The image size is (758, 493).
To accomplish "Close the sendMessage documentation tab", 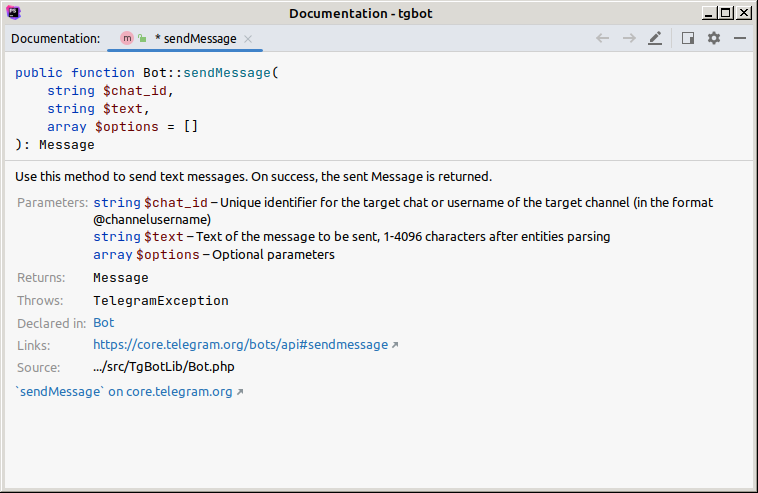I will click(248, 39).
